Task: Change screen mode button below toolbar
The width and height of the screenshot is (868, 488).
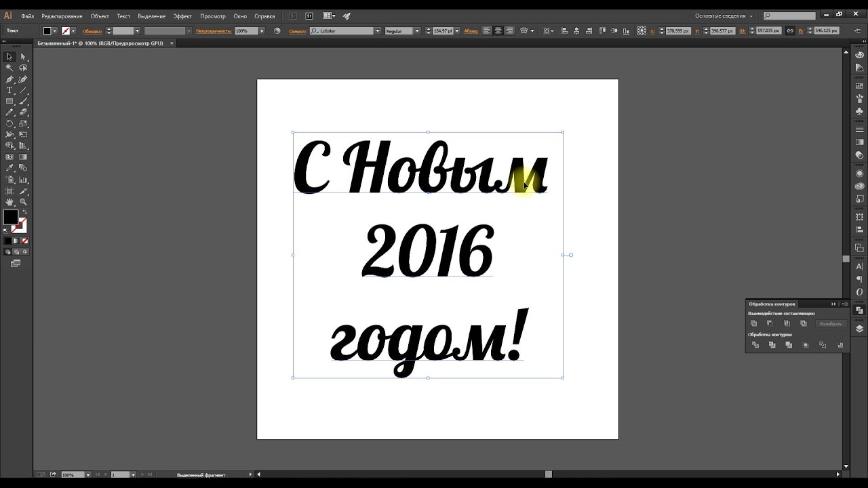Action: pos(16,263)
